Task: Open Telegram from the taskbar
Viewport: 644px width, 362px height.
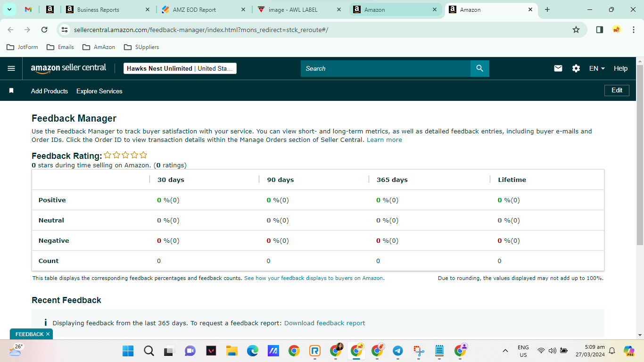Action: click(x=398, y=351)
